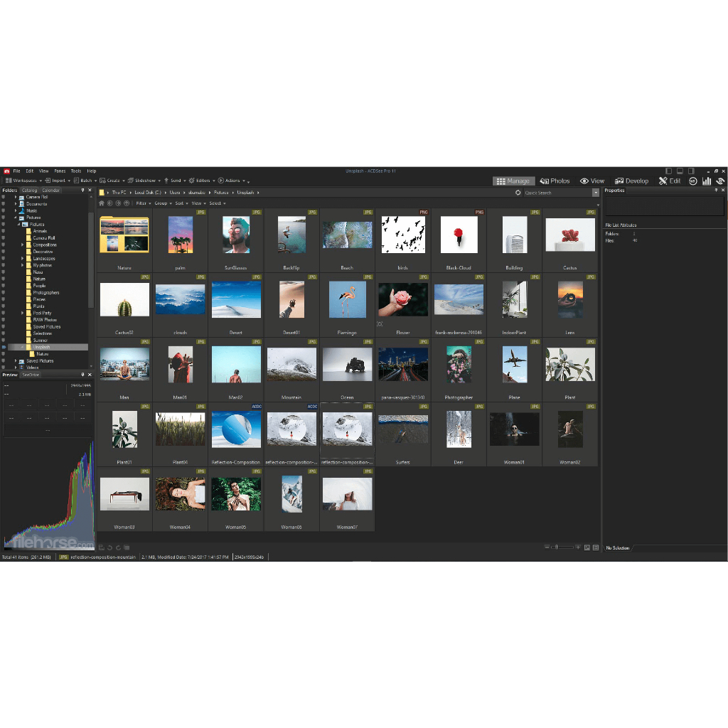This screenshot has width=728, height=728.
Task: Open the Tools menu
Action: (75, 171)
